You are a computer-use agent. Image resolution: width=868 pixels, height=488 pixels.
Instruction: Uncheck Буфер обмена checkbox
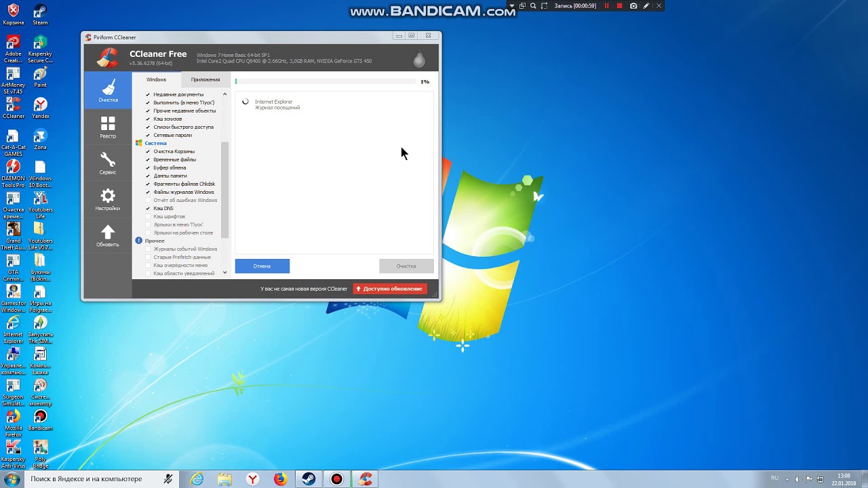(148, 168)
